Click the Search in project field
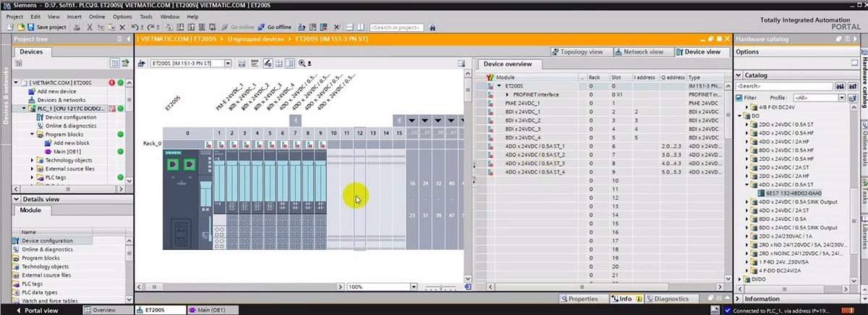 [x=397, y=27]
